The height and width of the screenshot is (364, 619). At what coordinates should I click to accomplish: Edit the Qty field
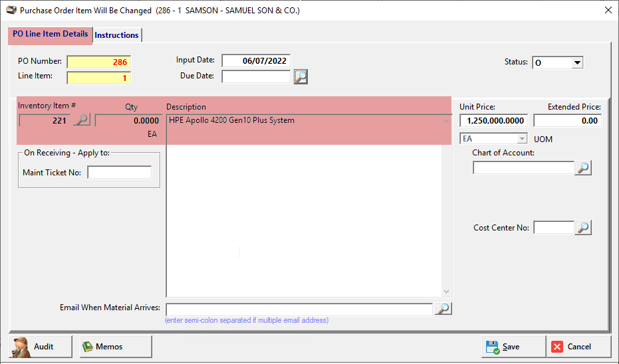(128, 121)
